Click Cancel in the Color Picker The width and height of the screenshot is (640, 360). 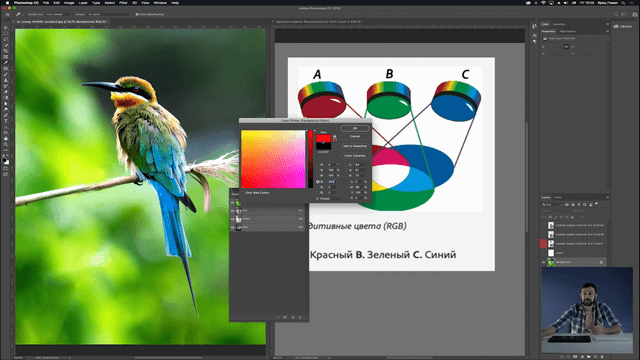(x=355, y=136)
